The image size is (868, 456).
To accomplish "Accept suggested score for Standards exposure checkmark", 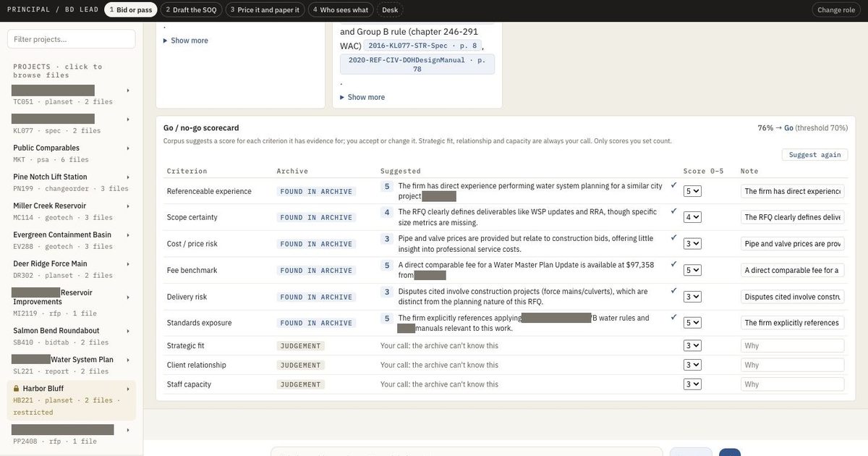I will pos(674,317).
